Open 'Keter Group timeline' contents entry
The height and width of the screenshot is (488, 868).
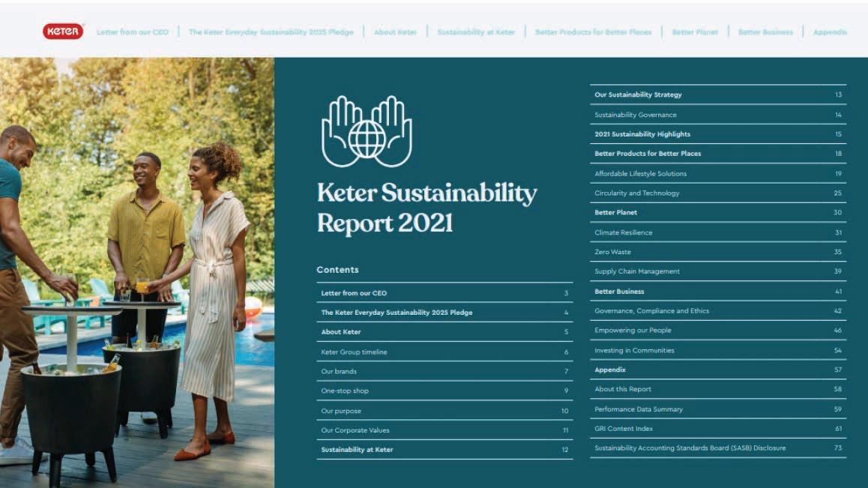[444, 352]
